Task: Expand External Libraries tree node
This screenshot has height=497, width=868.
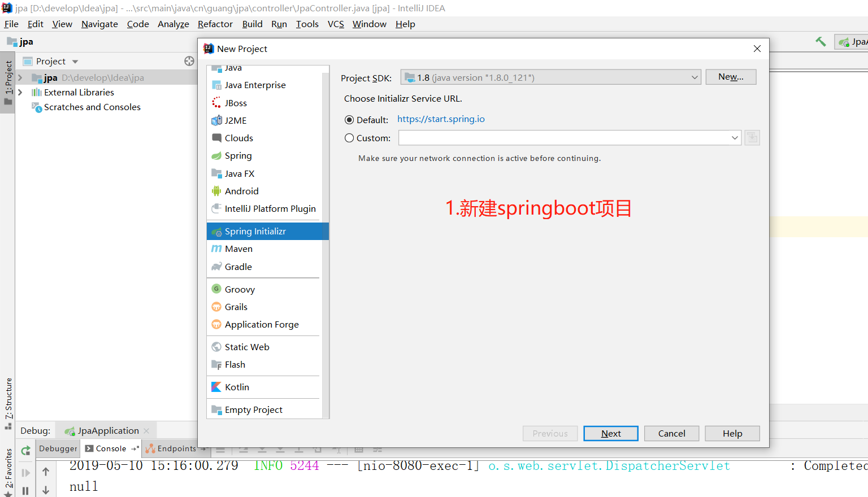Action: point(20,92)
